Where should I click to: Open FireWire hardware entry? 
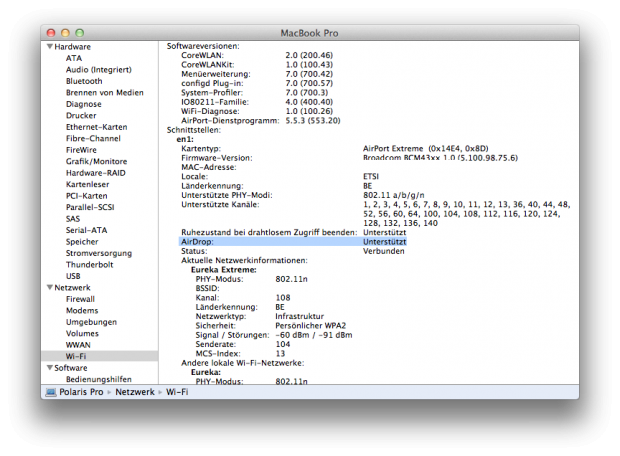pos(81,150)
